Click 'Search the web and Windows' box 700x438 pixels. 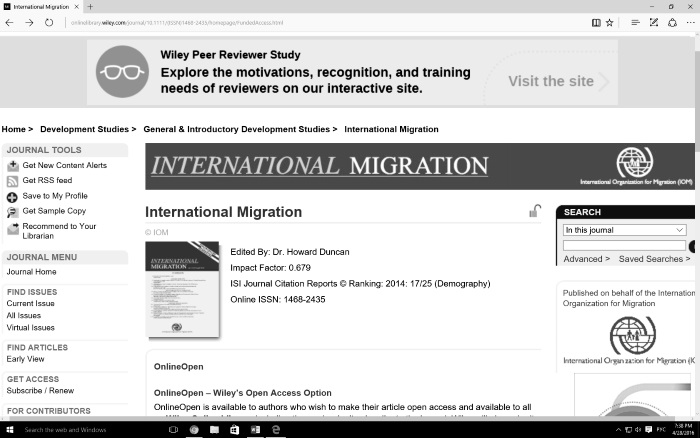tap(65, 430)
